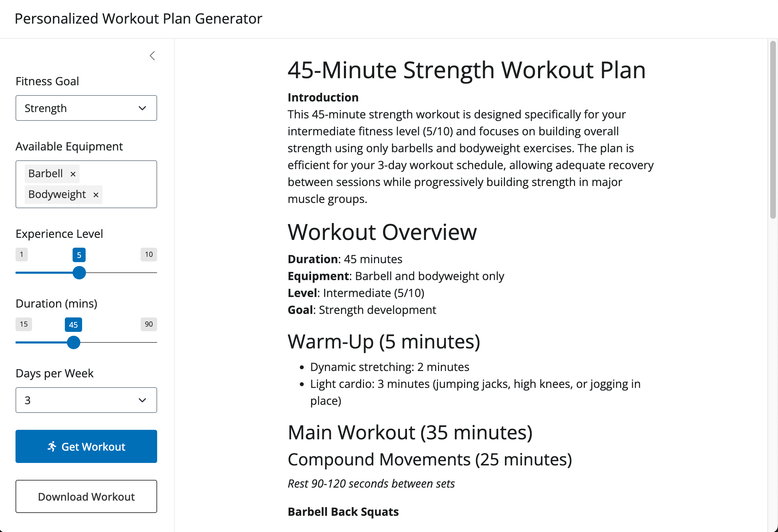Click the page vertical scrollbar thumb

tap(773, 130)
